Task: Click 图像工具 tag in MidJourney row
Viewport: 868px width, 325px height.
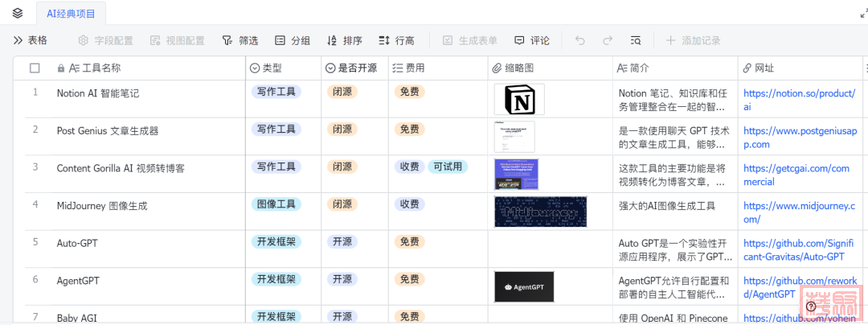Action: 276,204
